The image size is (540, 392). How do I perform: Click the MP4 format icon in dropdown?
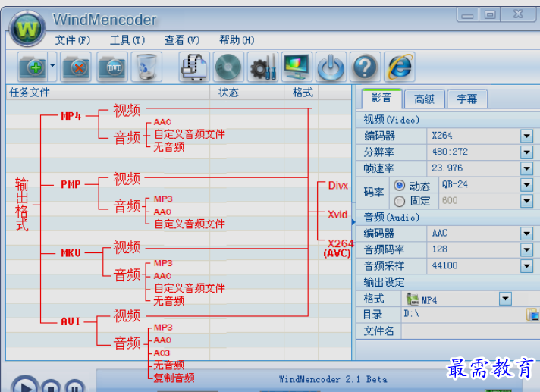pos(413,299)
